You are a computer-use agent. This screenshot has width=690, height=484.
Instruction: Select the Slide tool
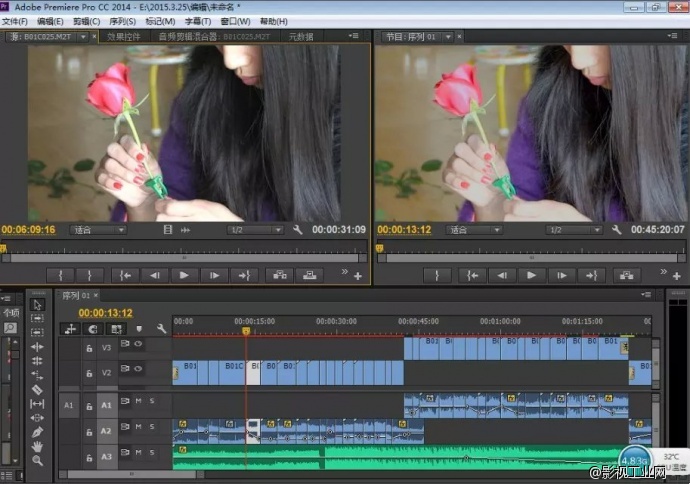point(37,418)
